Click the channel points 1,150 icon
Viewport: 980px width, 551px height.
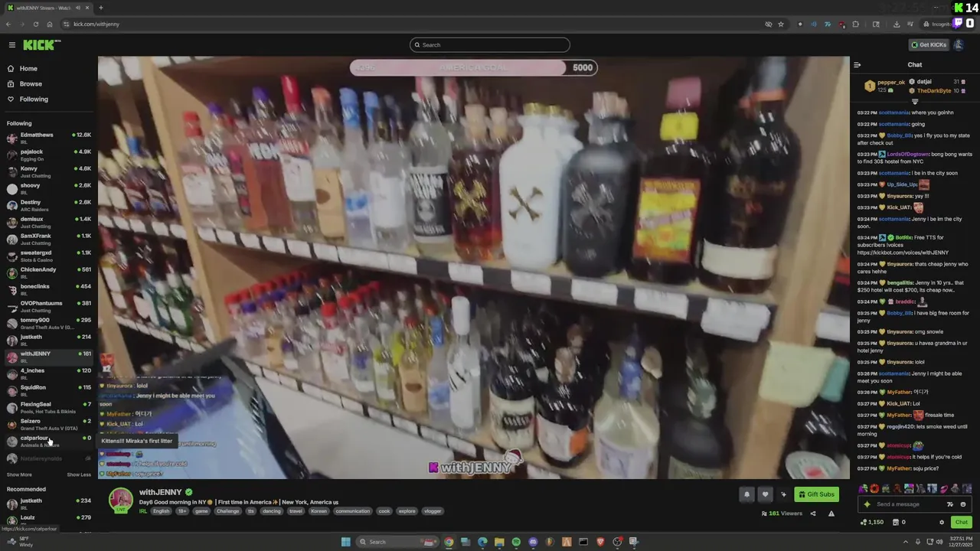864,523
